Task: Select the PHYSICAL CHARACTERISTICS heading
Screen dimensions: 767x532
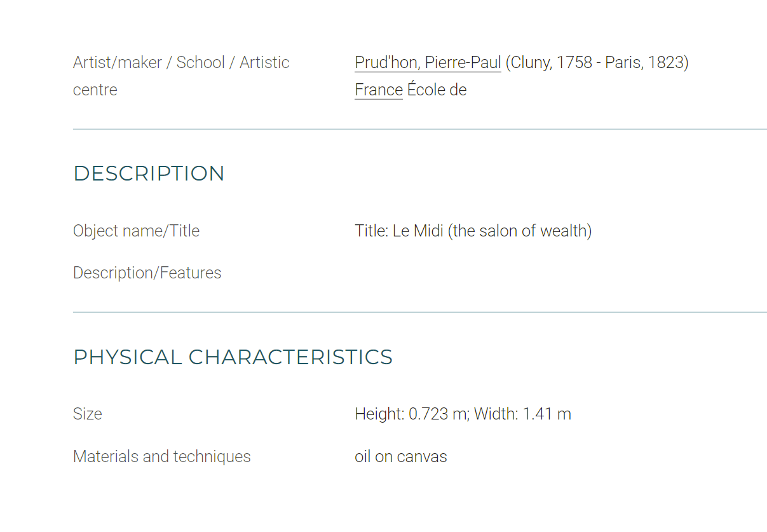Action: pos(233,357)
